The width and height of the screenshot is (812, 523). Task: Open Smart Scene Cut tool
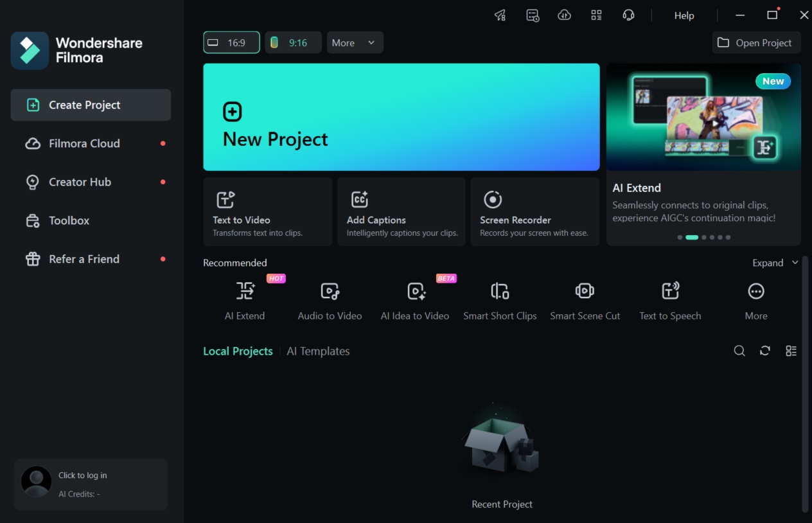(585, 292)
